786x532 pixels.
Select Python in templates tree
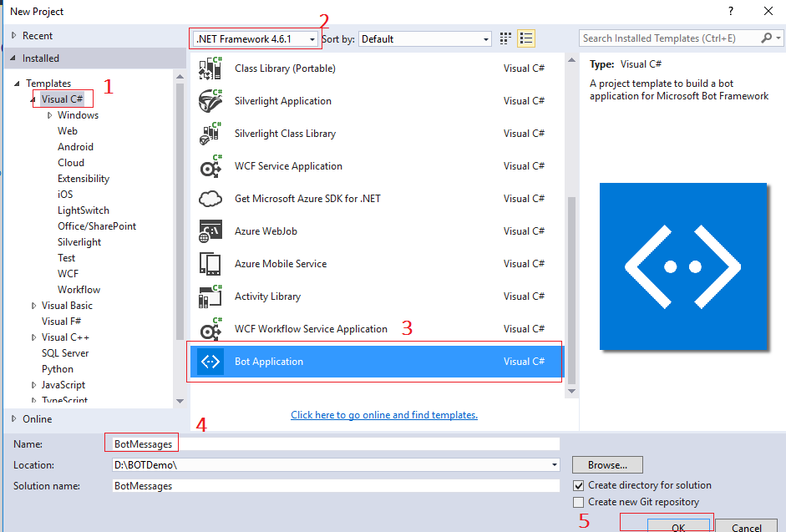click(x=58, y=369)
